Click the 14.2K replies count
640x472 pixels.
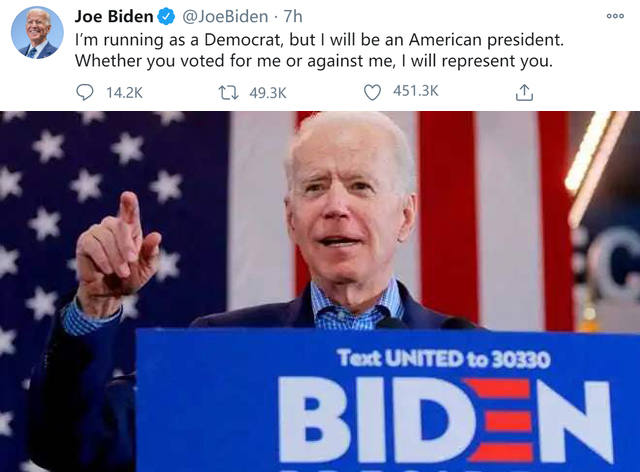124,93
